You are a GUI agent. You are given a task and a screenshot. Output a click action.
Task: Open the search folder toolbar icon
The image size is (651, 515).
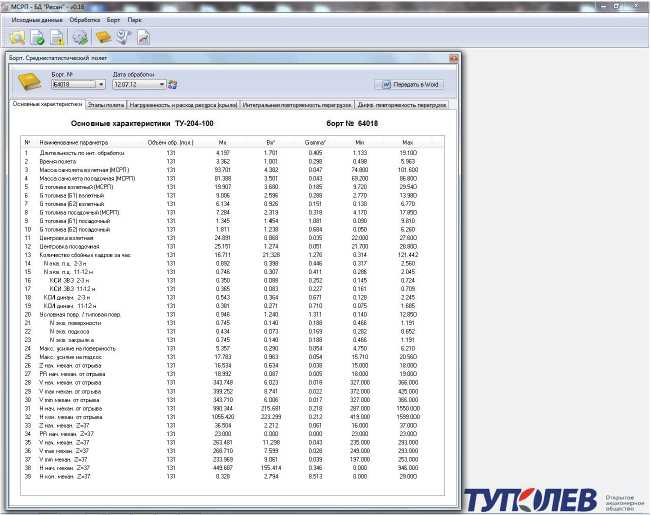coord(17,38)
